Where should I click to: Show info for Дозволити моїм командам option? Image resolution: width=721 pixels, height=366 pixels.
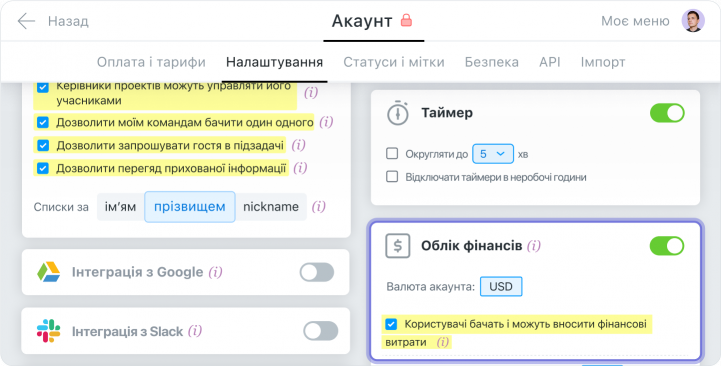point(326,122)
